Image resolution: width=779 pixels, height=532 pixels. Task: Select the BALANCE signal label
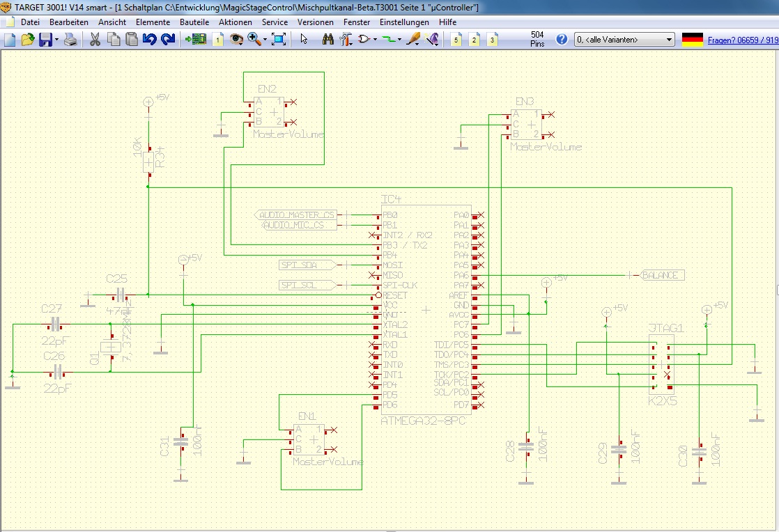tap(661, 275)
